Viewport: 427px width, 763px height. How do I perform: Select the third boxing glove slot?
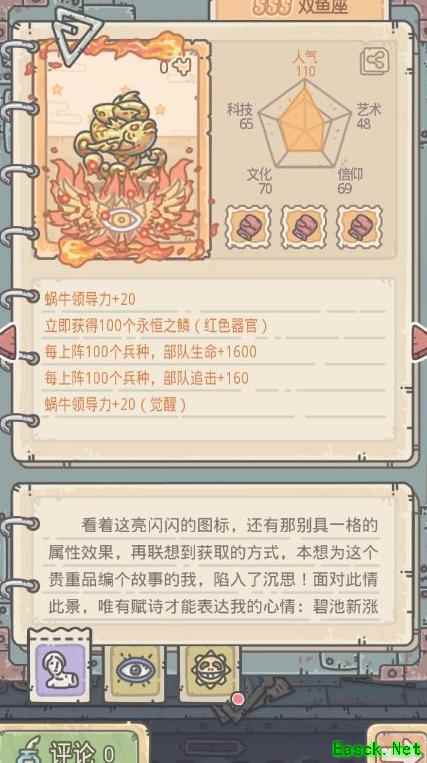[360, 227]
